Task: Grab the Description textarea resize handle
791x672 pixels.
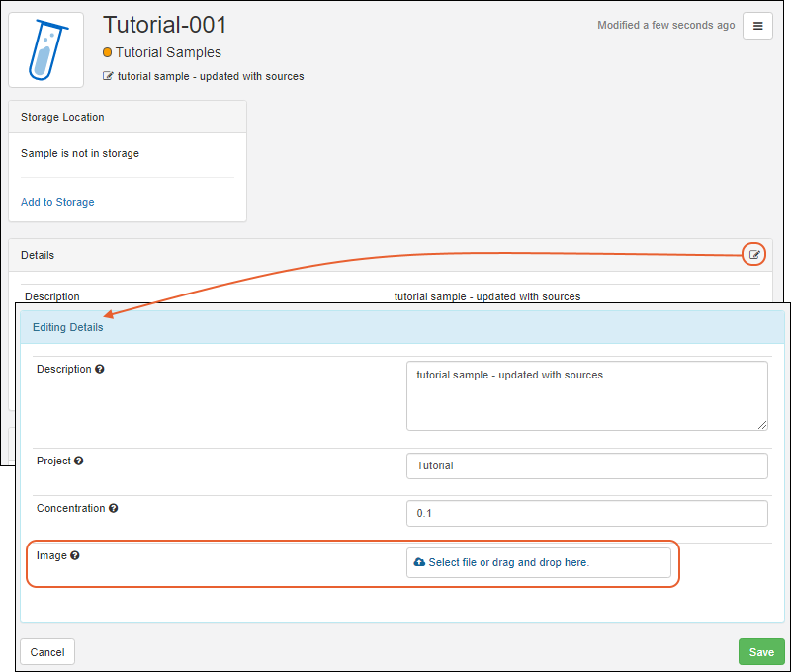Action: point(762,425)
